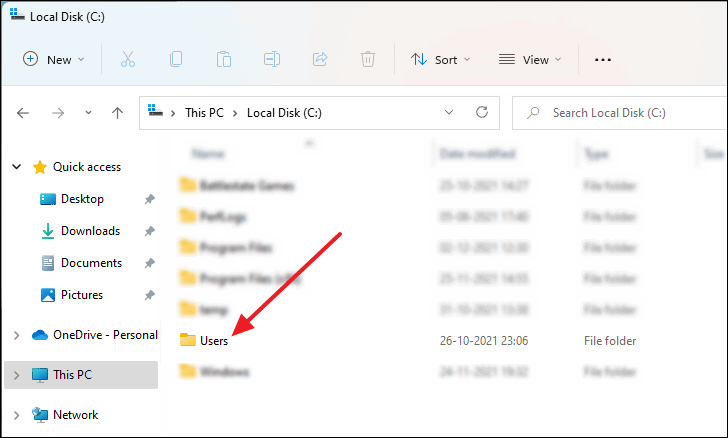Select the Users folder
Image resolution: width=728 pixels, height=438 pixels.
pyautogui.click(x=214, y=340)
